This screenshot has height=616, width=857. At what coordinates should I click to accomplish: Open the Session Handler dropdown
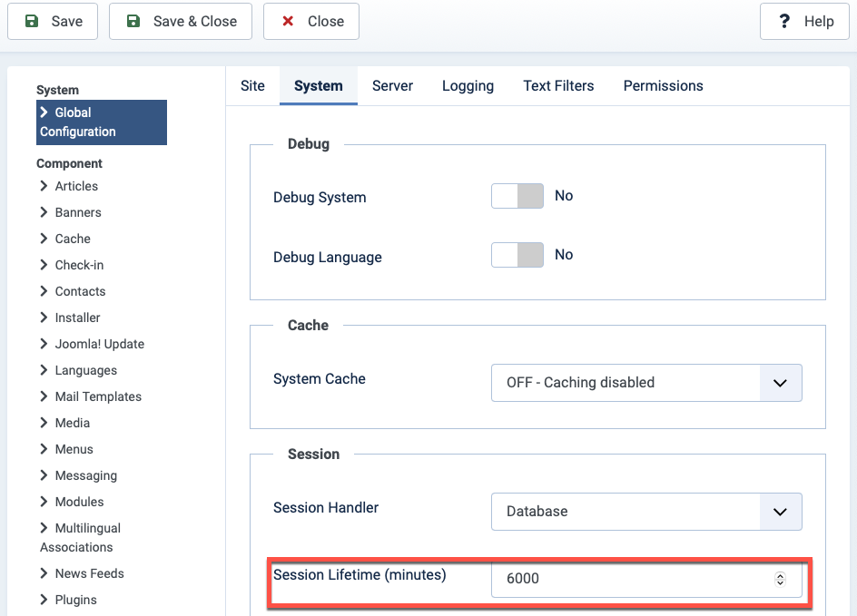point(646,512)
